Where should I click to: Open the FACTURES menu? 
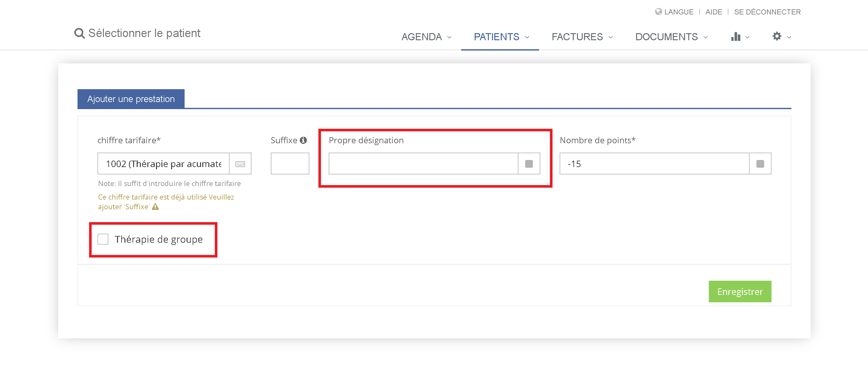click(x=577, y=37)
